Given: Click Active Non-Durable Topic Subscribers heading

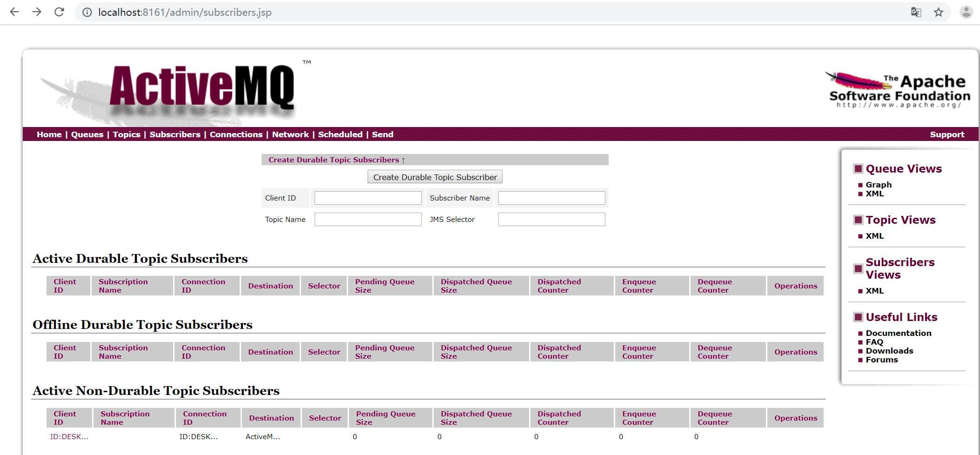Looking at the screenshot, I should (x=156, y=391).
